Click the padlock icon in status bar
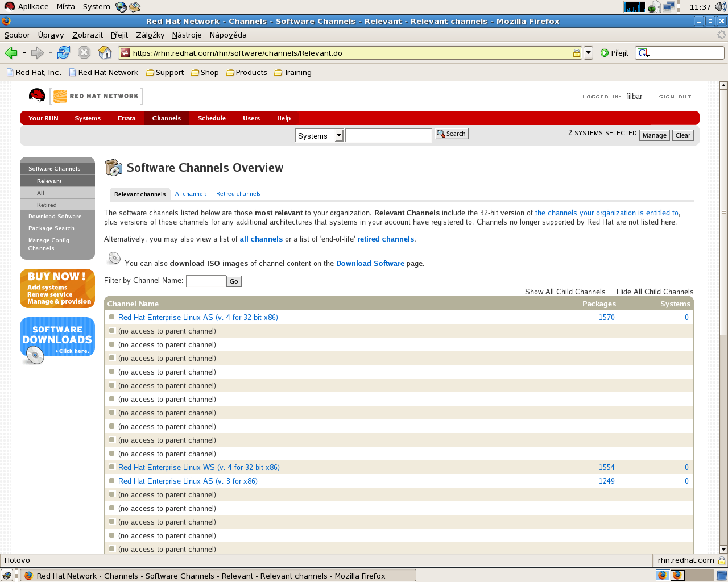Screen dimensions: 728x582 click(721, 560)
